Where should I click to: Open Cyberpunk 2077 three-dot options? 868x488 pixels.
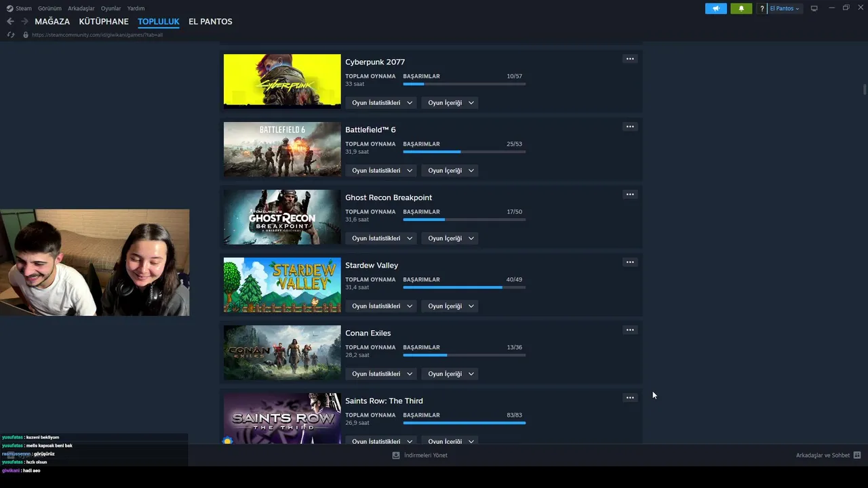[x=630, y=59]
